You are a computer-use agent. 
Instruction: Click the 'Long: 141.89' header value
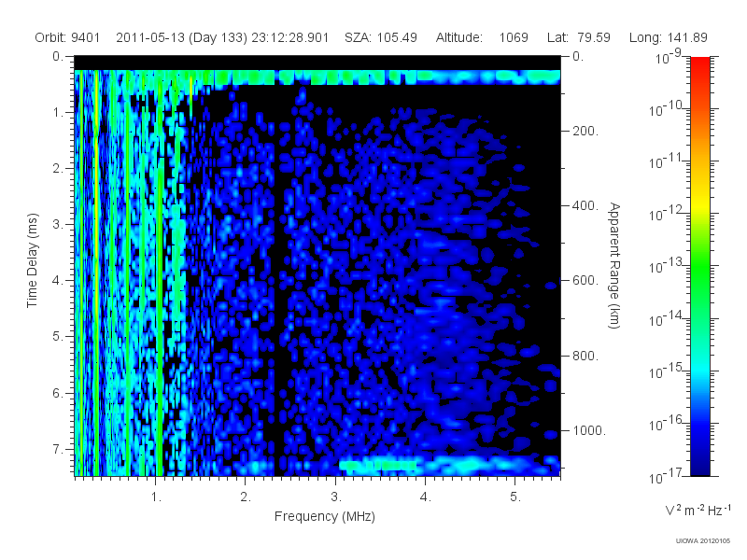click(668, 37)
